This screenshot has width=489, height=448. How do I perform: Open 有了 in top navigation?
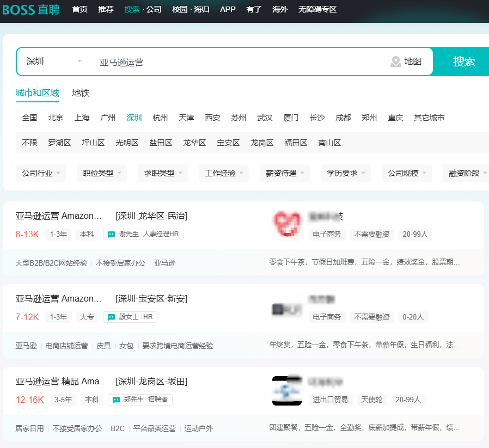[254, 9]
